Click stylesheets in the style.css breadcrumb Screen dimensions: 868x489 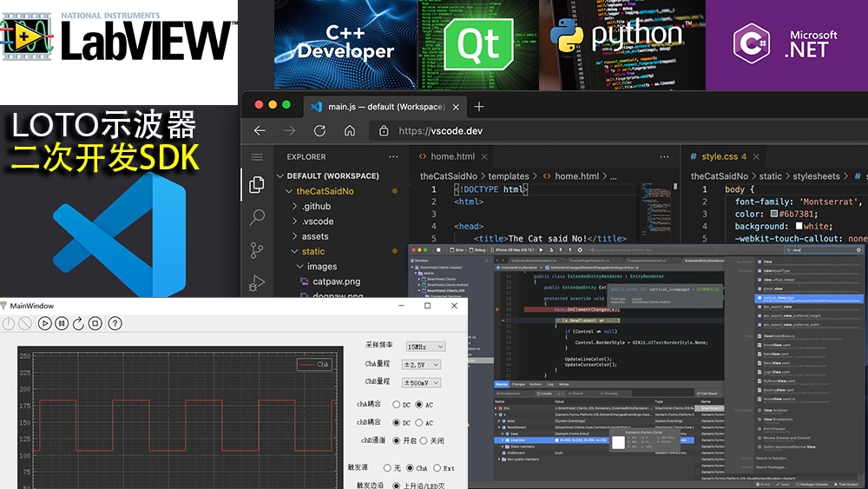tap(816, 176)
